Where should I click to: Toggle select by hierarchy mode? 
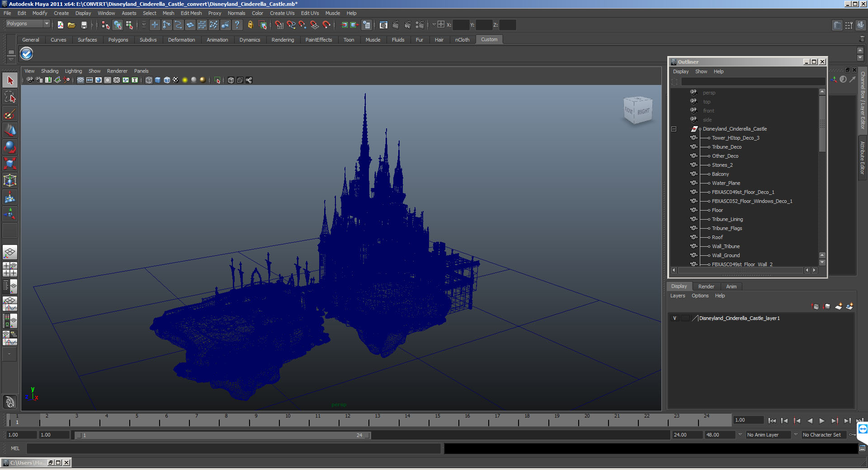coord(106,25)
